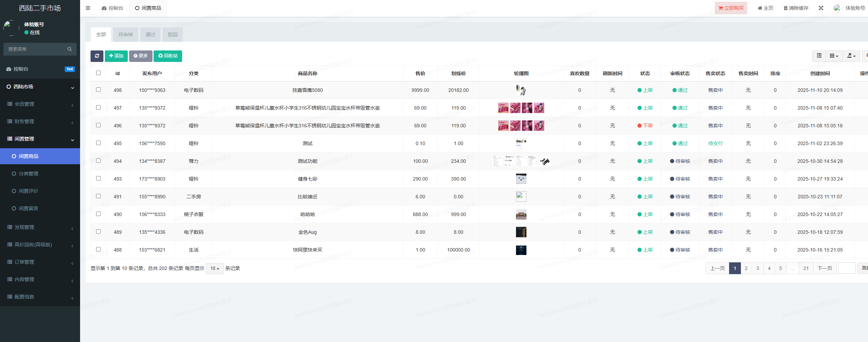Select the checkbox for product 快阿里快来买
The height and width of the screenshot is (342, 868).
(x=99, y=249)
